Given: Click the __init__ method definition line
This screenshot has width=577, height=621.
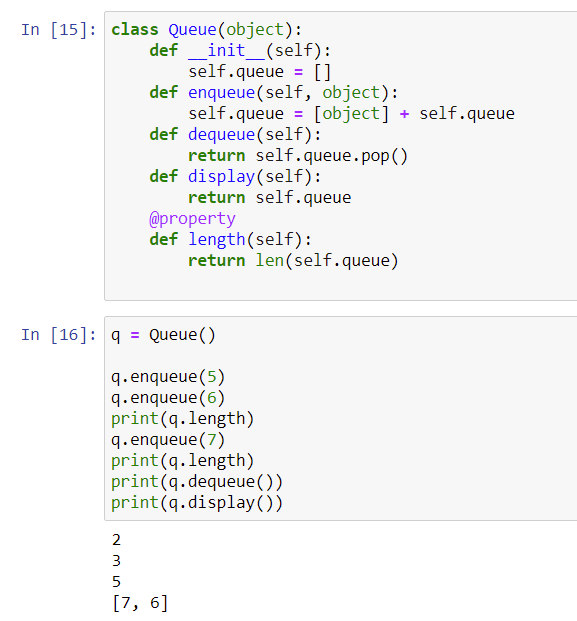Looking at the screenshot, I should [240, 51].
